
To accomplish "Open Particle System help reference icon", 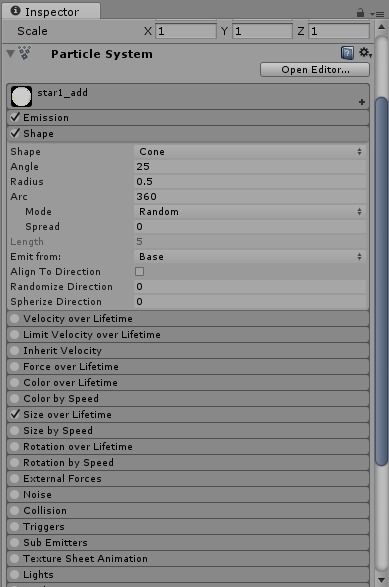I will [x=347, y=53].
